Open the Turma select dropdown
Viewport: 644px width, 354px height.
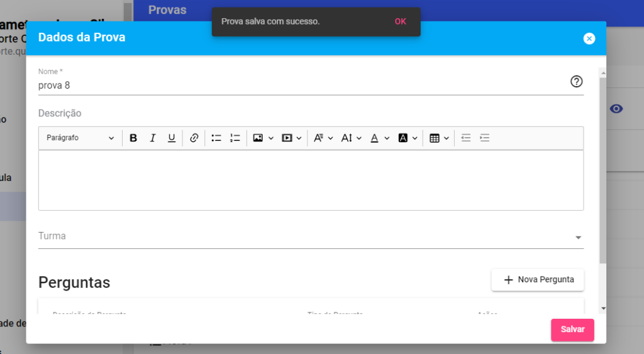(x=311, y=236)
